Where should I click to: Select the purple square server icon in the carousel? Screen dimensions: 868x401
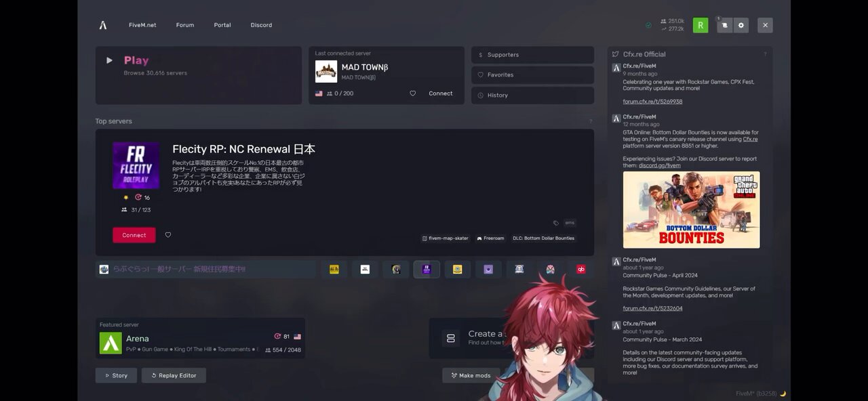[x=488, y=269]
